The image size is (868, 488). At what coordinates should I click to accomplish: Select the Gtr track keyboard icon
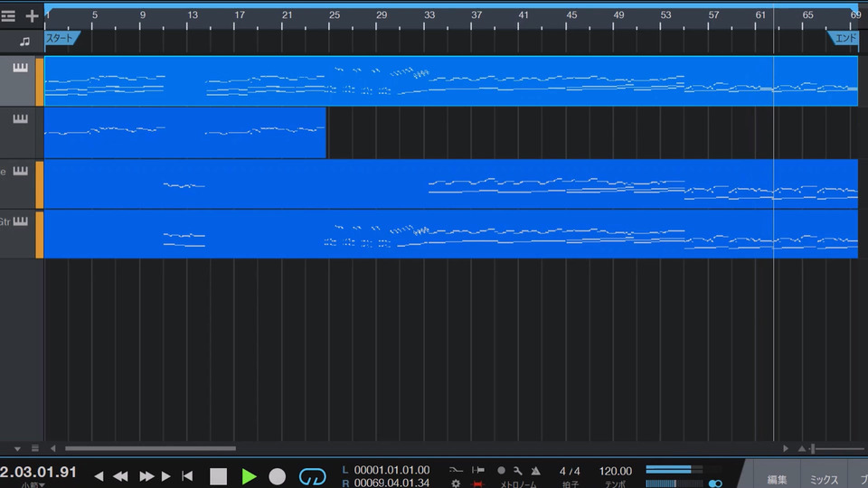pos(21,221)
